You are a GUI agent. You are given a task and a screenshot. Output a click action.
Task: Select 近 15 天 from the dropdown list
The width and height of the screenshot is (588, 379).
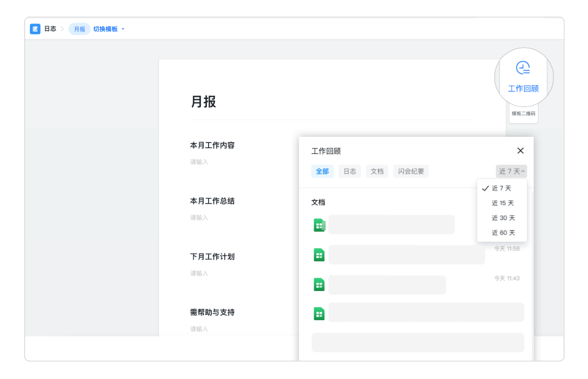point(502,203)
